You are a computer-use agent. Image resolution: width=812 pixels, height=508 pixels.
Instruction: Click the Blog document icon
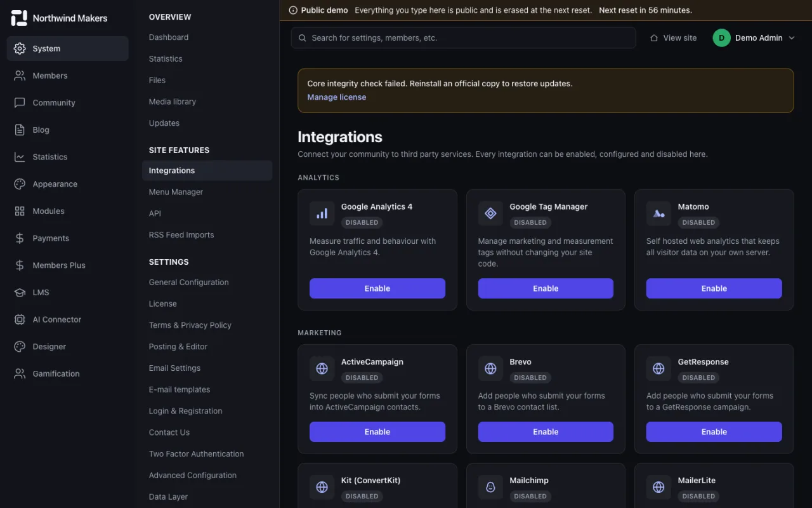(20, 130)
